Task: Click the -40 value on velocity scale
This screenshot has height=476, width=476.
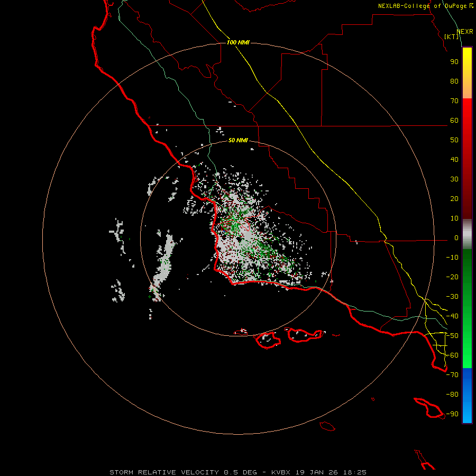Action: click(452, 316)
